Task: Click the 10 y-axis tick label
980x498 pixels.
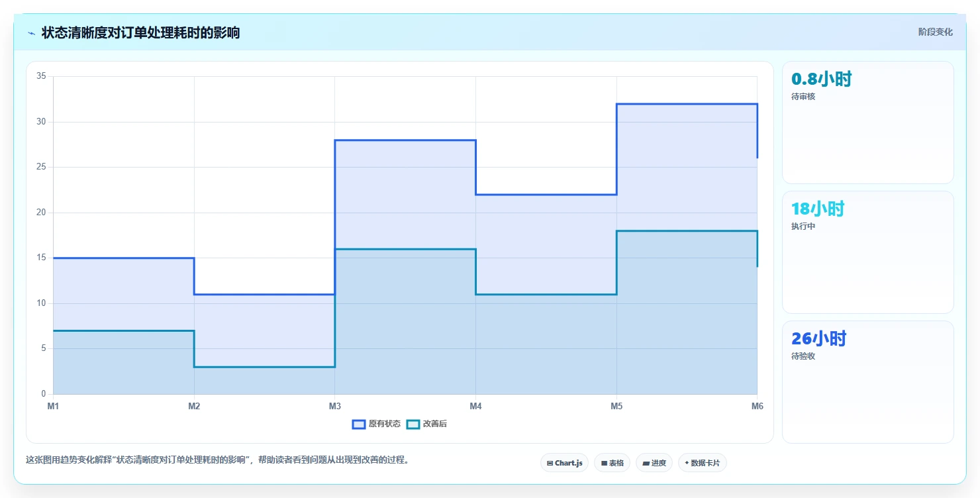Action: (x=41, y=303)
